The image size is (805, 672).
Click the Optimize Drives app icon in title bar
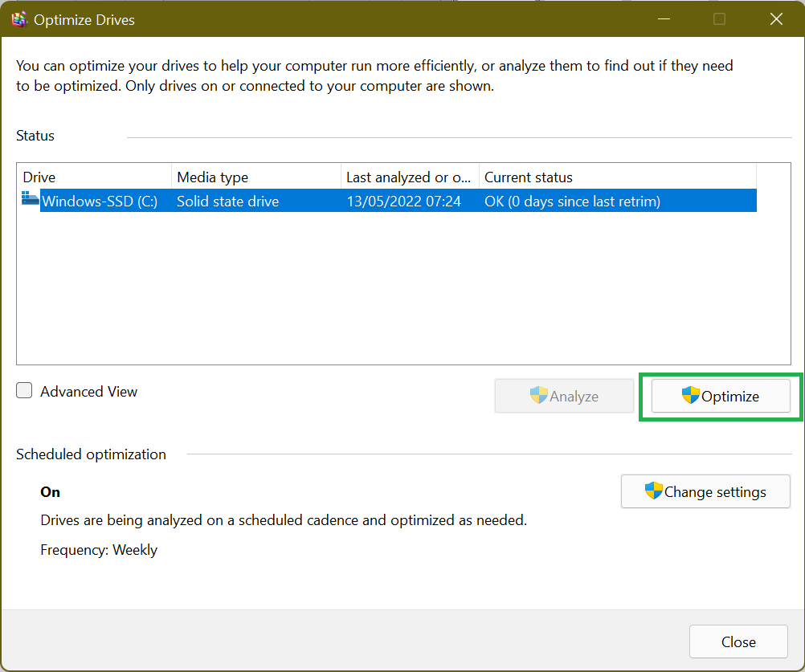click(19, 20)
